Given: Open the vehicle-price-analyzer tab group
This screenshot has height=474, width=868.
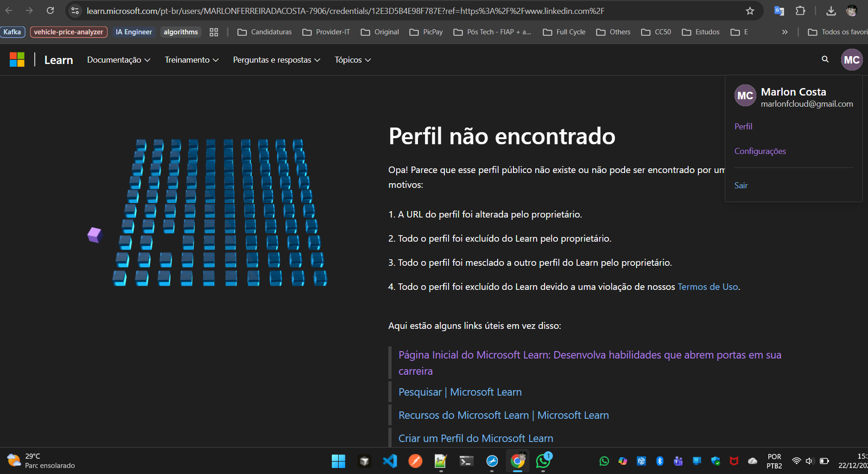Looking at the screenshot, I should [69, 32].
